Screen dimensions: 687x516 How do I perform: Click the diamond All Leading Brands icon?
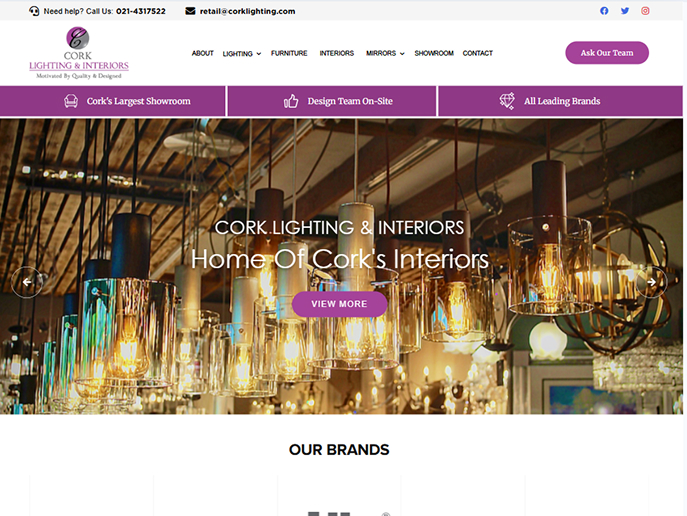507,101
